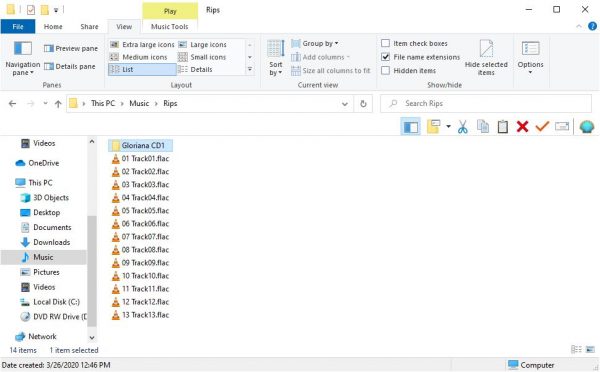The height and width of the screenshot is (372, 600).
Task: Enable Item check boxes
Action: (x=386, y=43)
